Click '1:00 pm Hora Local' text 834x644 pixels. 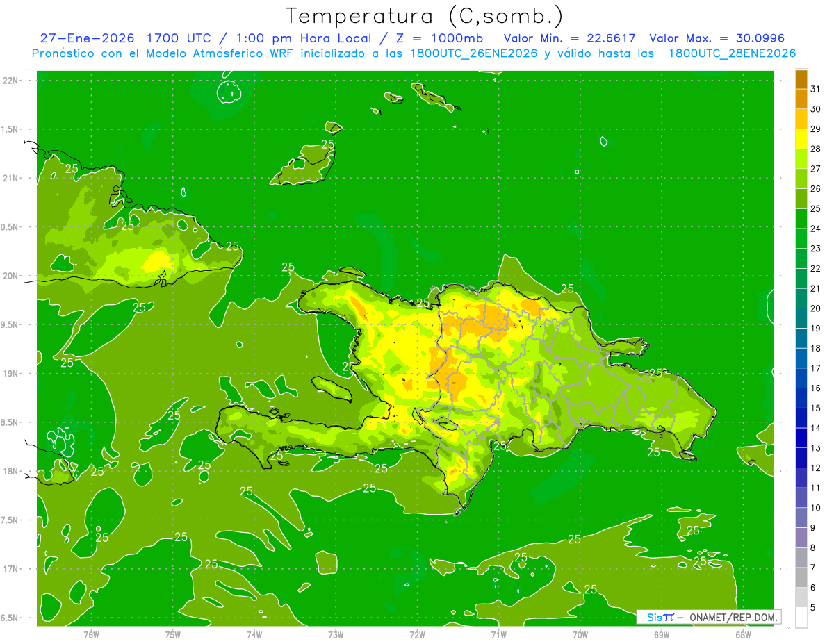304,39
